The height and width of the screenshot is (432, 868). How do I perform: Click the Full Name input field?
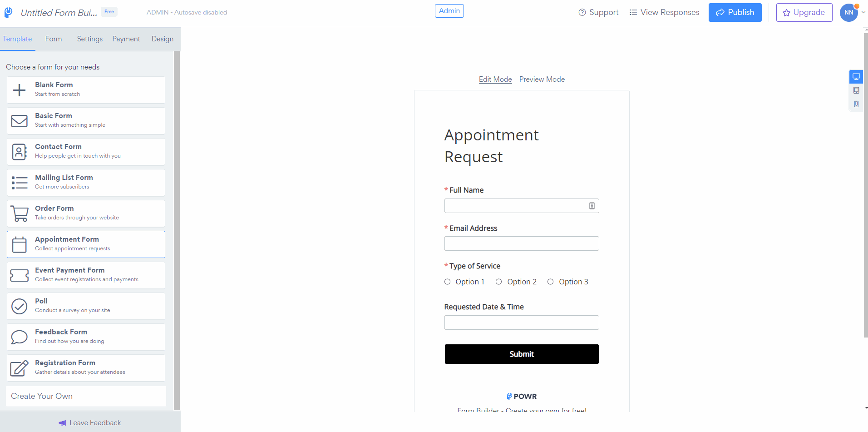[522, 206]
